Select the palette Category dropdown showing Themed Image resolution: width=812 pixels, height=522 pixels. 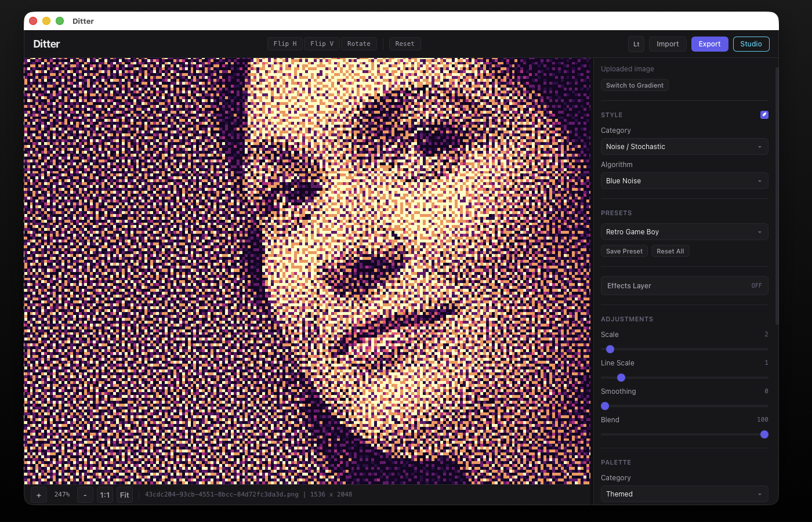(x=684, y=494)
